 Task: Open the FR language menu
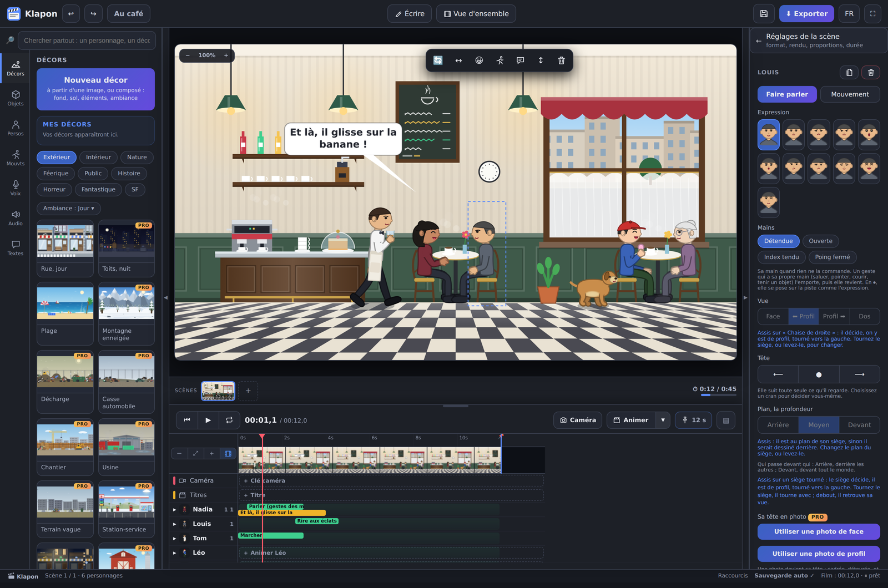click(849, 14)
